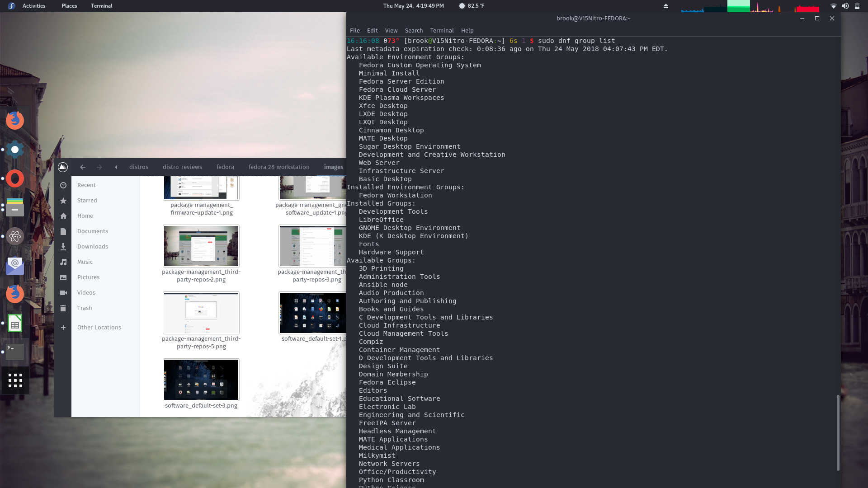Screen dimensions: 868x488
Task: Open the Places menu in top bar
Action: coord(69,6)
